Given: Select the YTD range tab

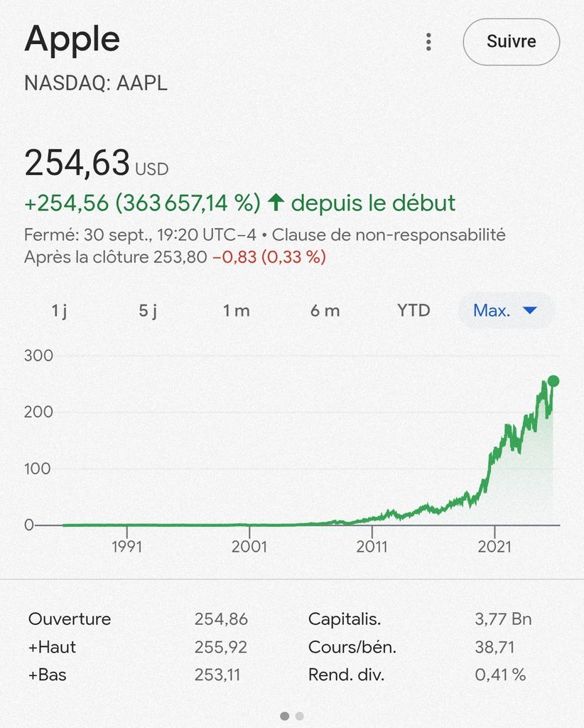Looking at the screenshot, I should (x=413, y=311).
